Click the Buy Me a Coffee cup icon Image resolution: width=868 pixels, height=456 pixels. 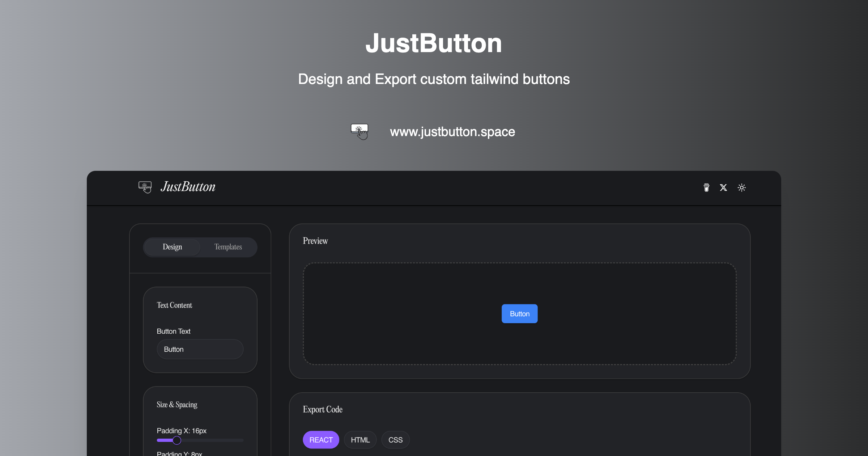(706, 187)
